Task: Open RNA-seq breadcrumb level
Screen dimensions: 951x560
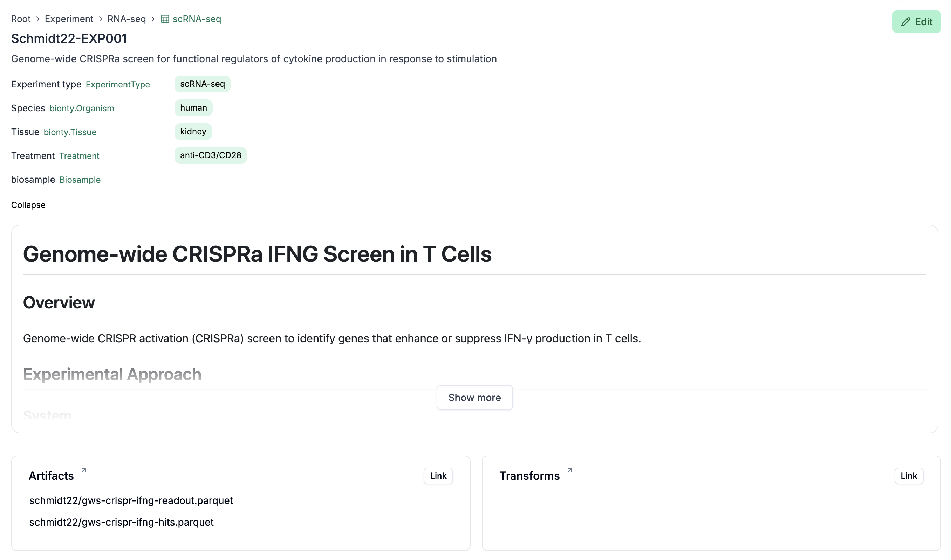Action: 126,19
